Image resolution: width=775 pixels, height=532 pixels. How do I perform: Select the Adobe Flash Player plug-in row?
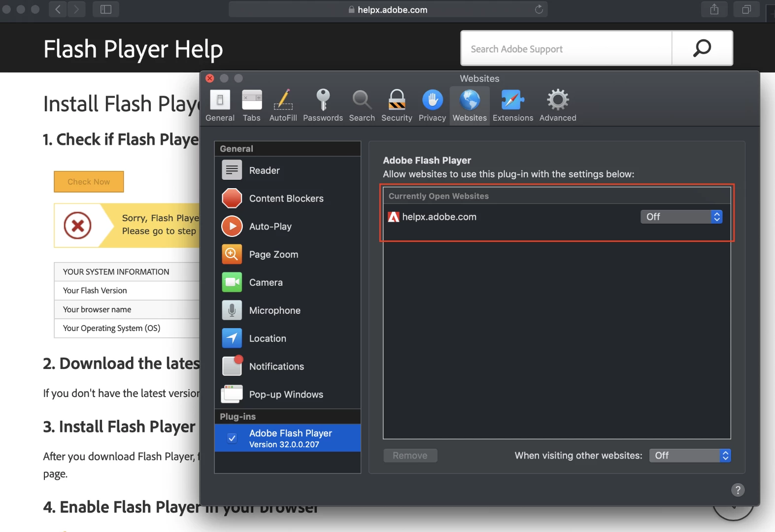pyautogui.click(x=288, y=438)
